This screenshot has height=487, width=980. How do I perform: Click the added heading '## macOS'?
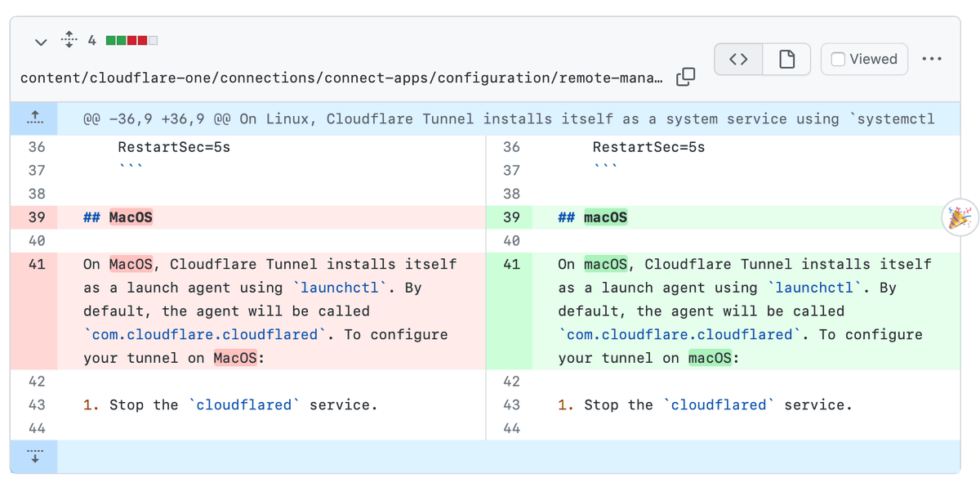coord(593,217)
